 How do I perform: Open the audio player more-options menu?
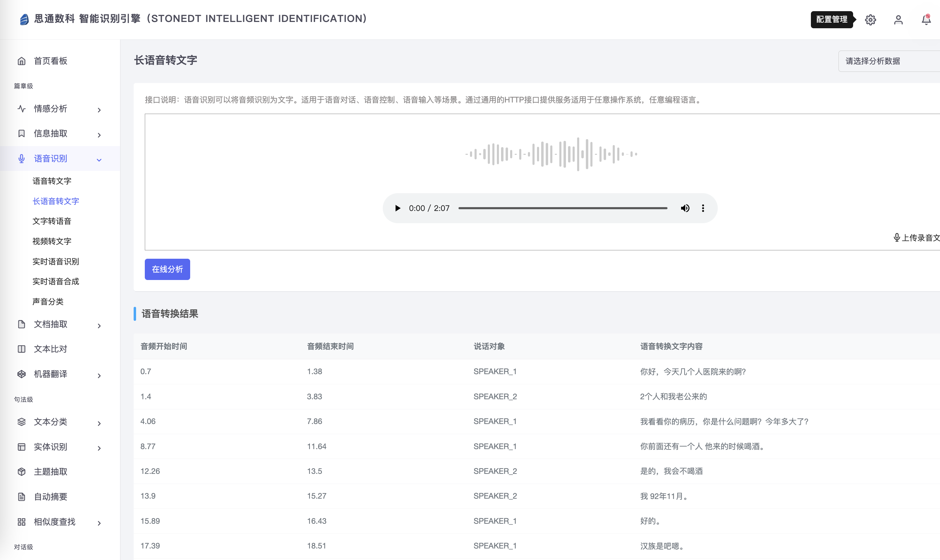[702, 208]
